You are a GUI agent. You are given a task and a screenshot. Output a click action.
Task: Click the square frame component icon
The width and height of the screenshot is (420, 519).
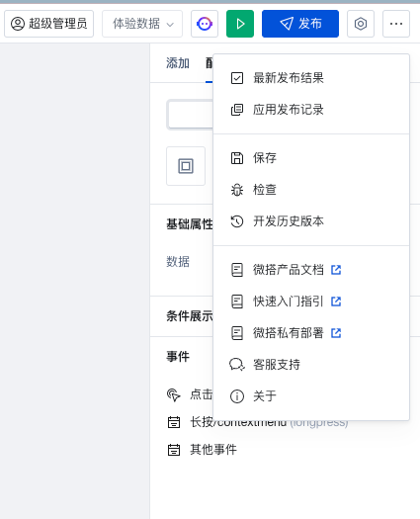[x=186, y=166]
